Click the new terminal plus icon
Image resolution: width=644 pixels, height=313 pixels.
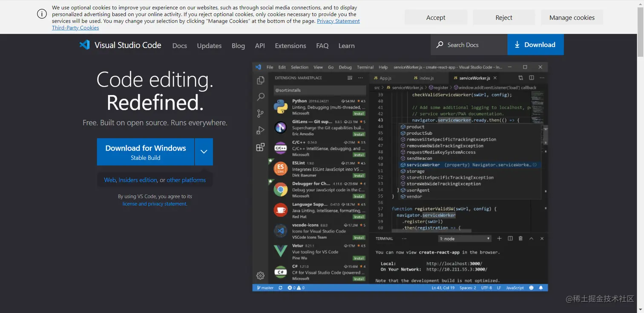pyautogui.click(x=499, y=239)
